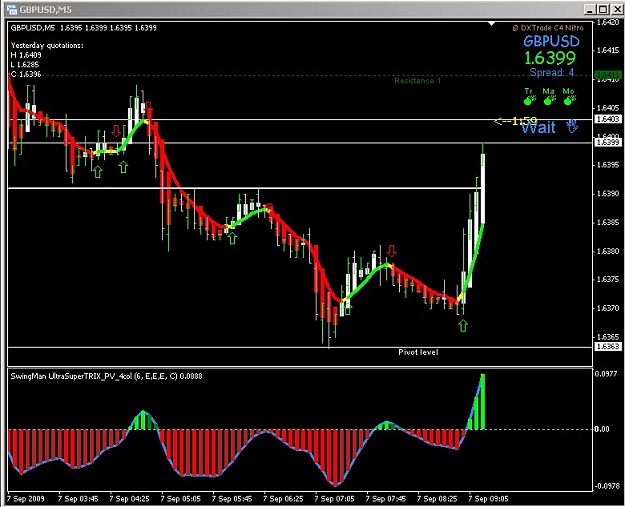Minimize the GBPUSD,M5 chart window
Viewport: 625px width, 507px height.
click(x=591, y=9)
